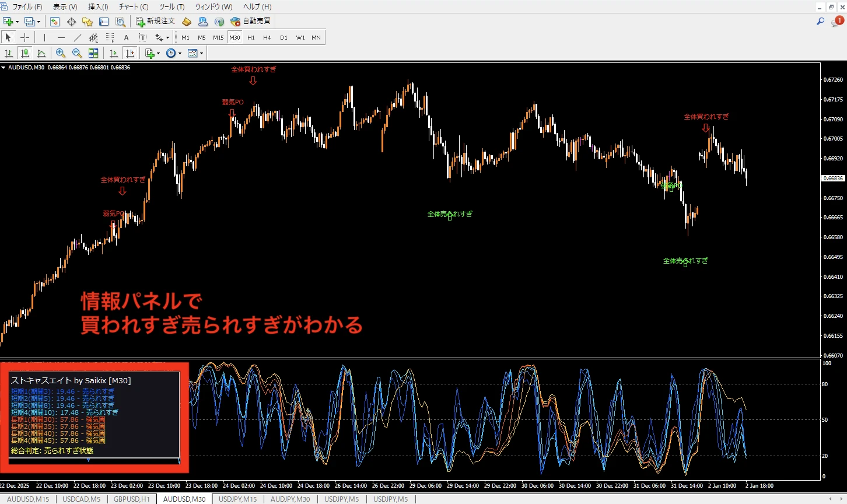
Task: Switch to the USDJPY,M15 chart tab
Action: click(x=237, y=499)
